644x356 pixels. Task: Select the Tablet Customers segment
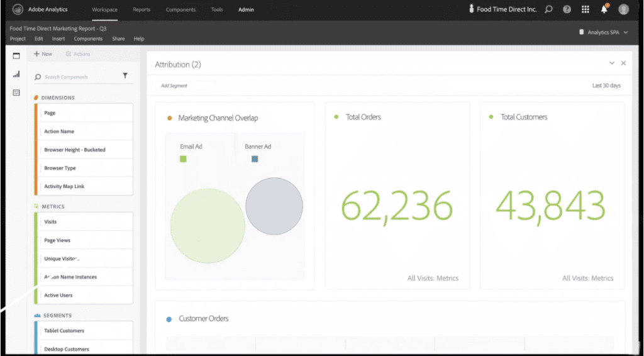[86, 331]
